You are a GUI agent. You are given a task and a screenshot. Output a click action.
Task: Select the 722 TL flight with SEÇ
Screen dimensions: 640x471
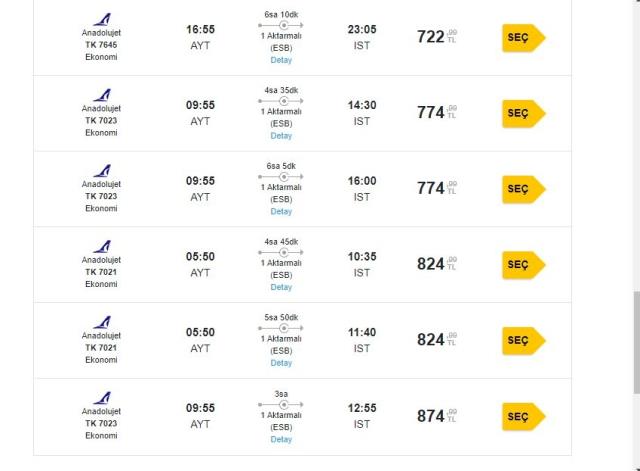point(524,38)
